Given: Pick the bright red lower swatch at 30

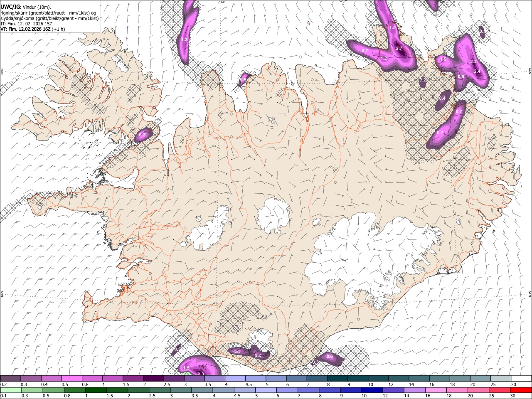Looking at the screenshot, I should [x=521, y=390].
